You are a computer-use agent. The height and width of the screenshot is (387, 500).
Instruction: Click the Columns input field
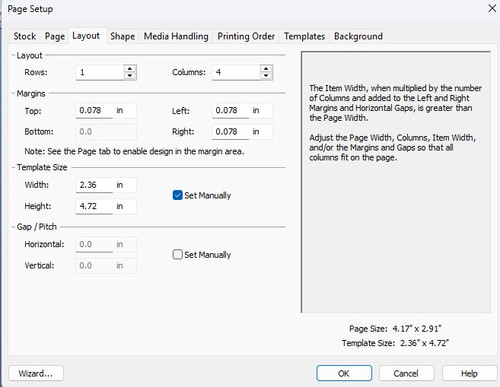(x=236, y=72)
